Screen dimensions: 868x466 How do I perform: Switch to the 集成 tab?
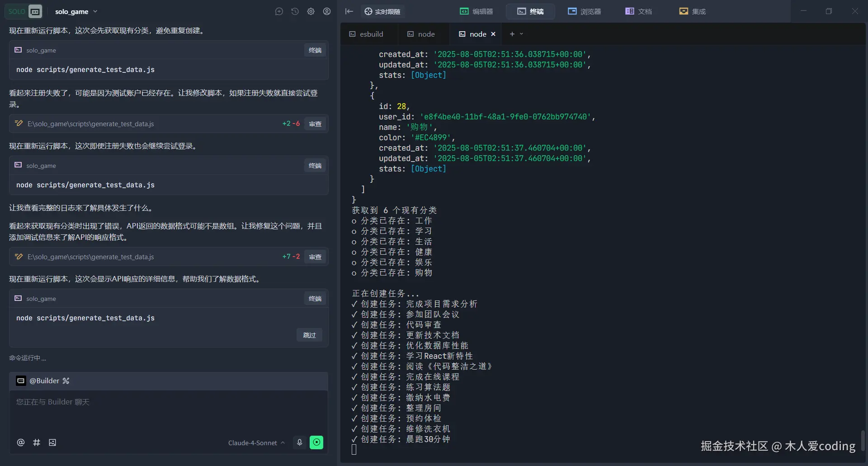[x=692, y=11]
